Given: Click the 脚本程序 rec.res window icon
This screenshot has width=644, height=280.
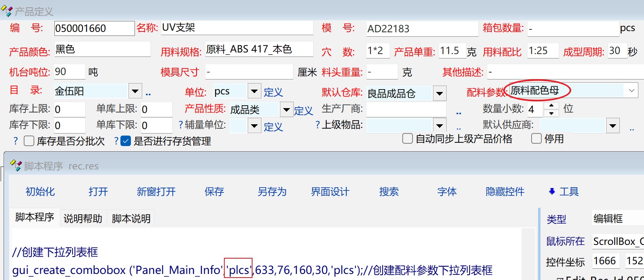Looking at the screenshot, I should pos(16,165).
